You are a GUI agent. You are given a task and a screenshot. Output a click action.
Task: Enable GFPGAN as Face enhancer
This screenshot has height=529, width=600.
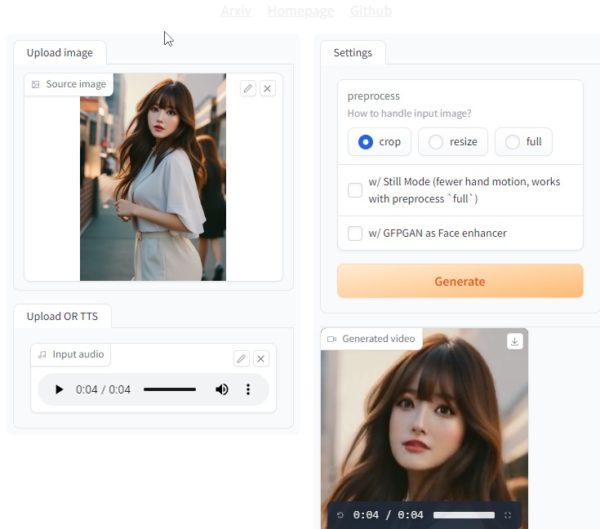point(355,233)
